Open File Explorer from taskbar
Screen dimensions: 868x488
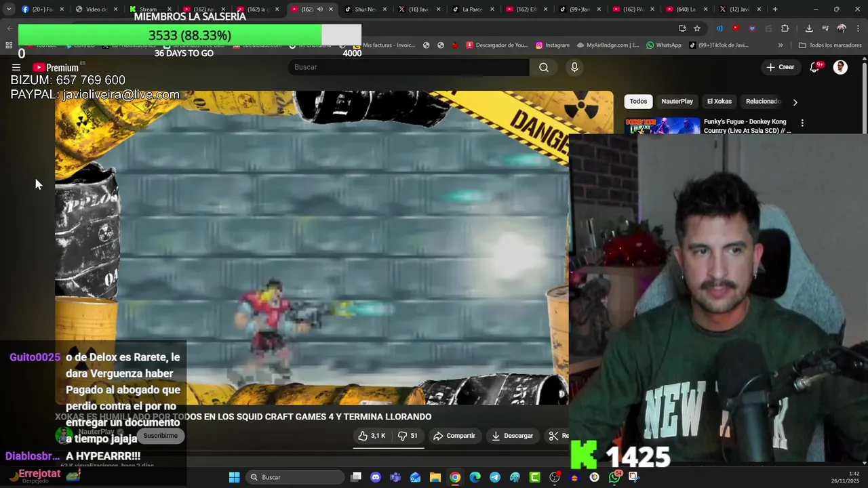coord(435,477)
